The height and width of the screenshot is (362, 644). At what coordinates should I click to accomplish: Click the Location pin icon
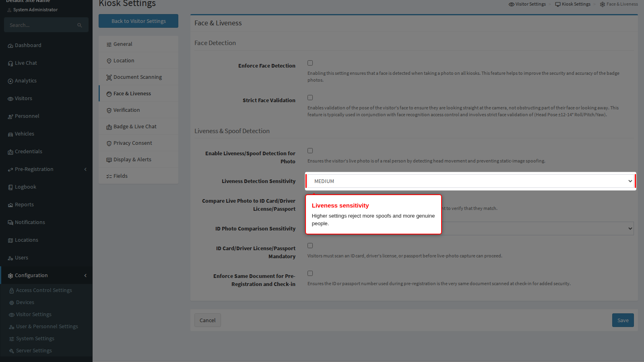tap(109, 61)
